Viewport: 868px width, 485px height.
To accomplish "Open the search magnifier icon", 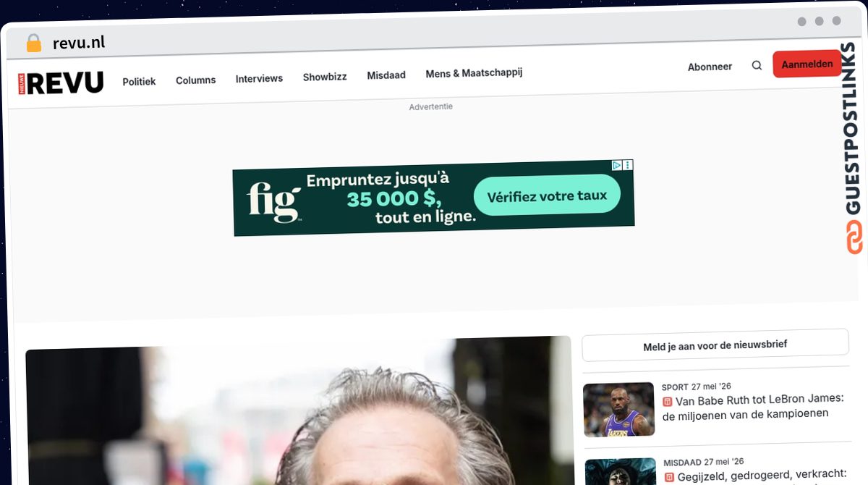I will point(757,65).
